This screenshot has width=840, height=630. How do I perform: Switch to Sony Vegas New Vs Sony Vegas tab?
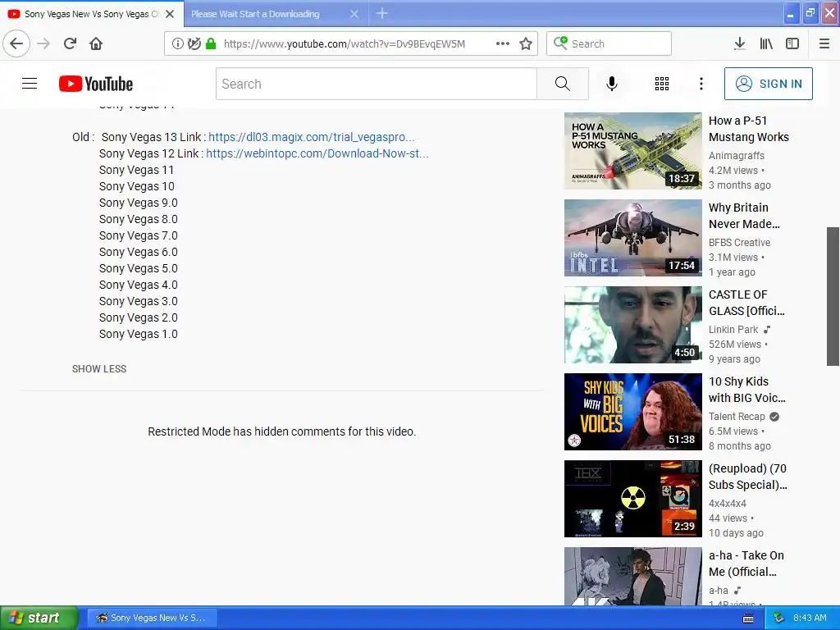click(92, 14)
